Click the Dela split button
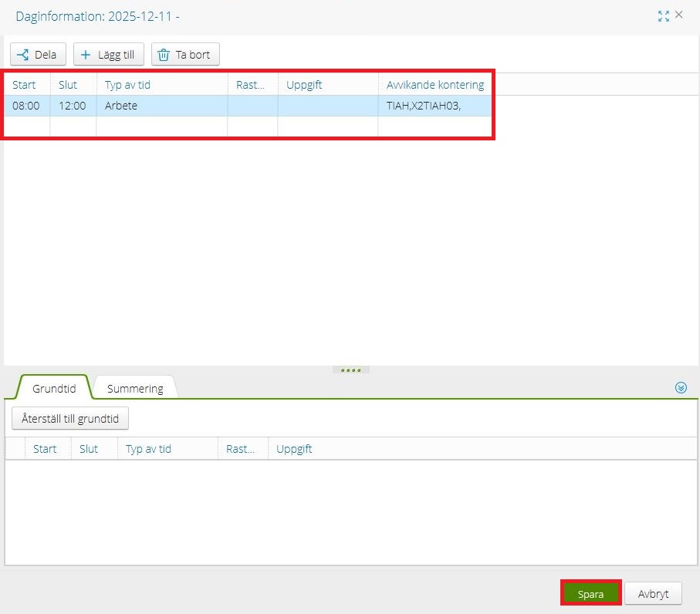The height and width of the screenshot is (614, 700). point(38,55)
